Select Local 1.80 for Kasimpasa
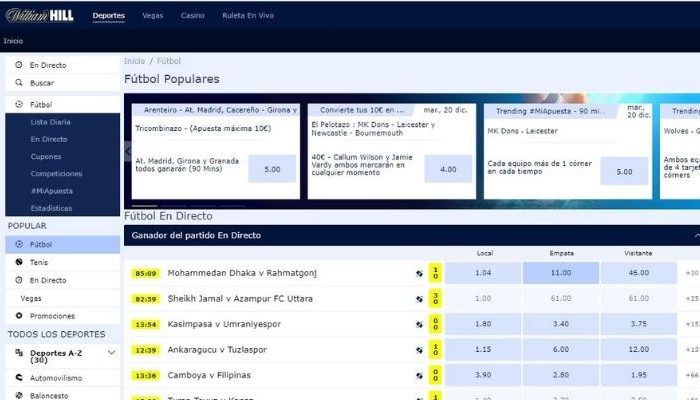The image size is (700, 400). point(483,324)
